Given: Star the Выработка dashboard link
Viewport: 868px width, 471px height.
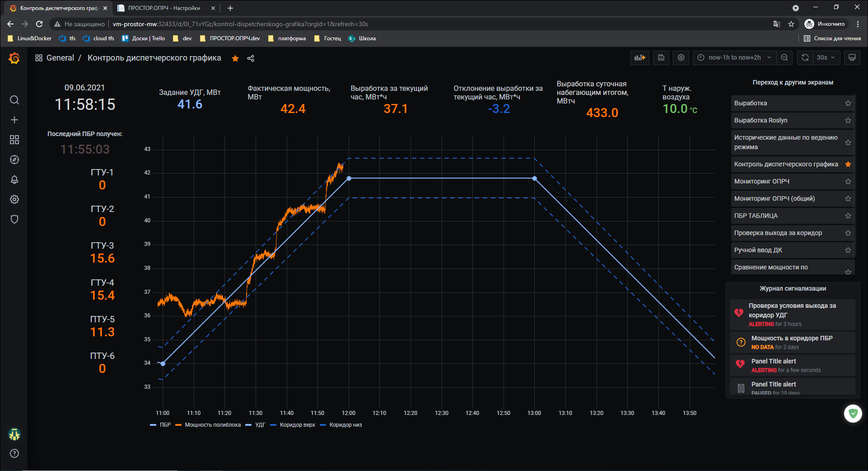Looking at the screenshot, I should [848, 104].
